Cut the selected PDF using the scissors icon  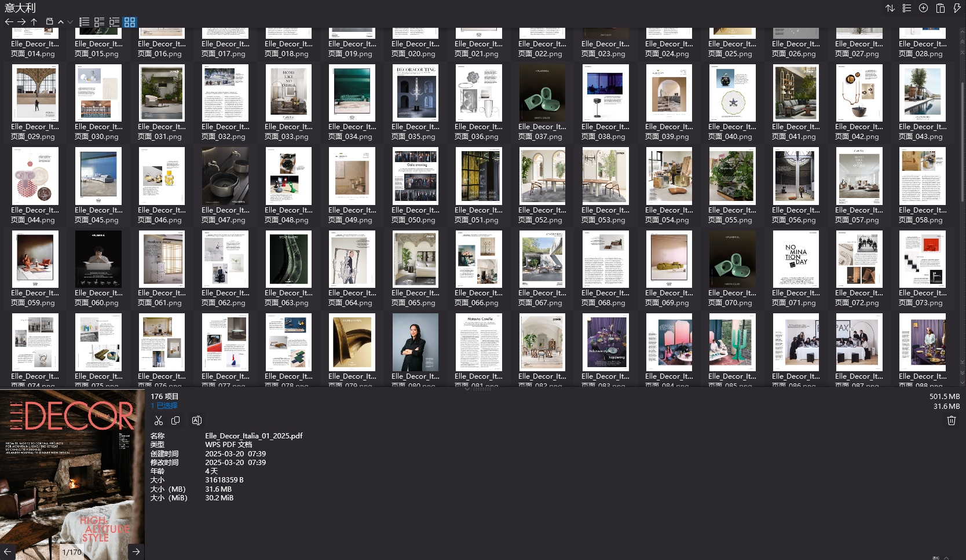pos(159,420)
